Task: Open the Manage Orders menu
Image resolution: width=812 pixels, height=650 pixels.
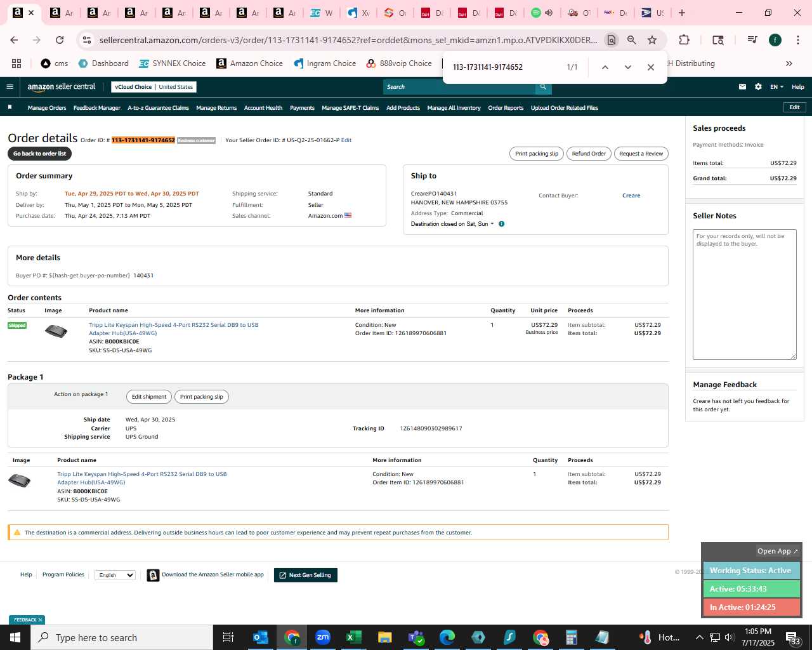Action: click(47, 108)
